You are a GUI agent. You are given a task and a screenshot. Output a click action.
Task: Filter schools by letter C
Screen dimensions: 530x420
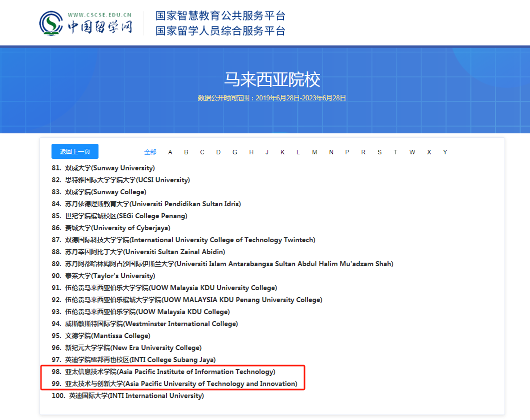[x=202, y=152]
